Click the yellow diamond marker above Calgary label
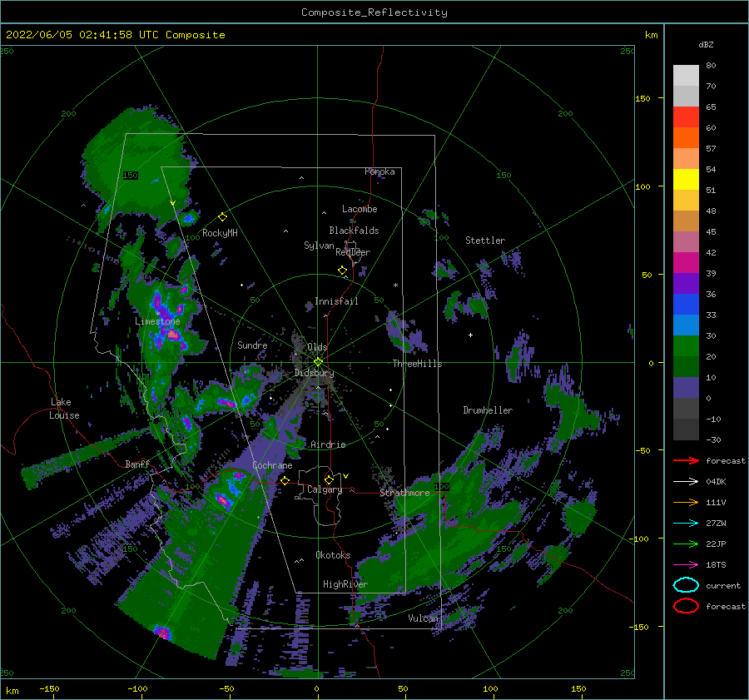This screenshot has width=749, height=700. click(x=329, y=479)
